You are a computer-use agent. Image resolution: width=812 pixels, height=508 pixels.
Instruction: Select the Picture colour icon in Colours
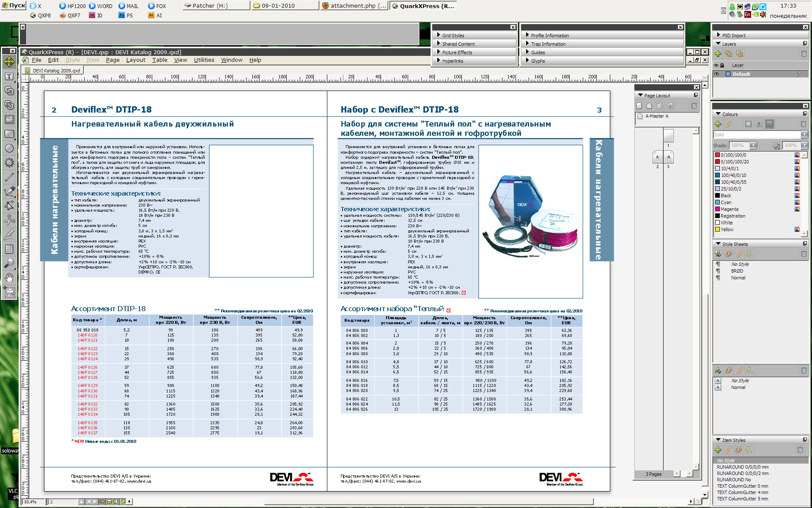[x=759, y=124]
